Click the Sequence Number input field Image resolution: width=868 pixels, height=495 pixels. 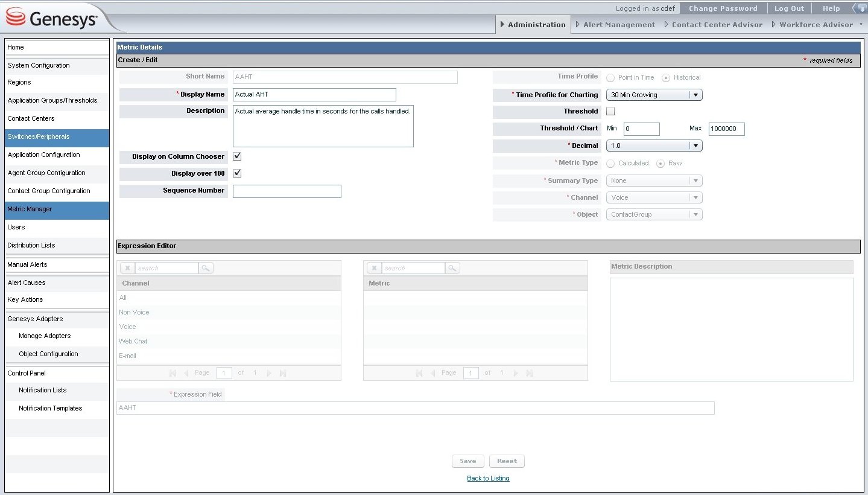287,191
